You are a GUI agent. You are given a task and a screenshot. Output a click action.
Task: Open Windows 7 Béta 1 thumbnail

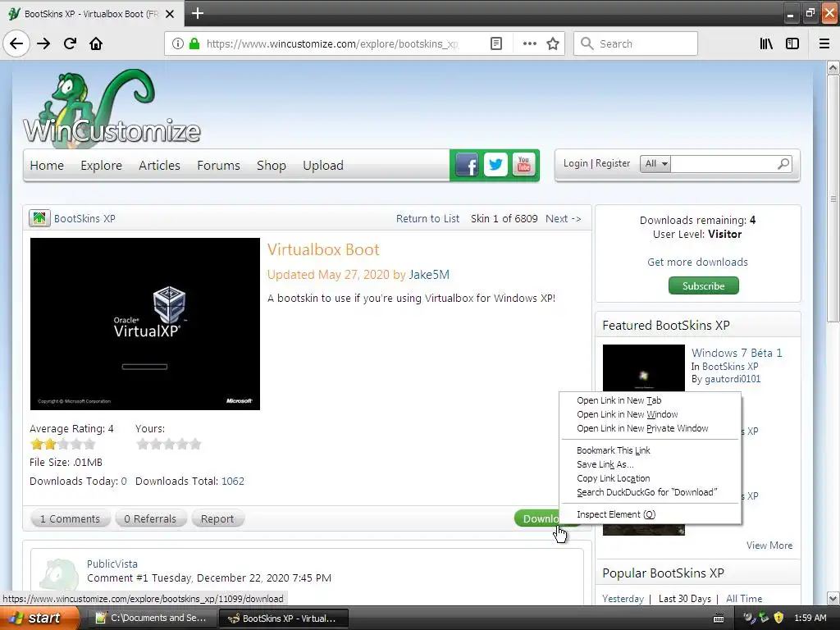(x=643, y=368)
